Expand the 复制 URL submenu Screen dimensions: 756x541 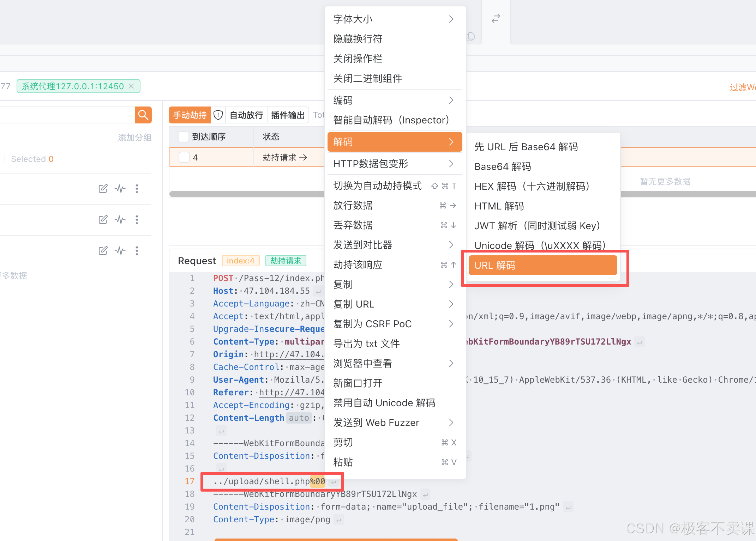click(x=395, y=304)
